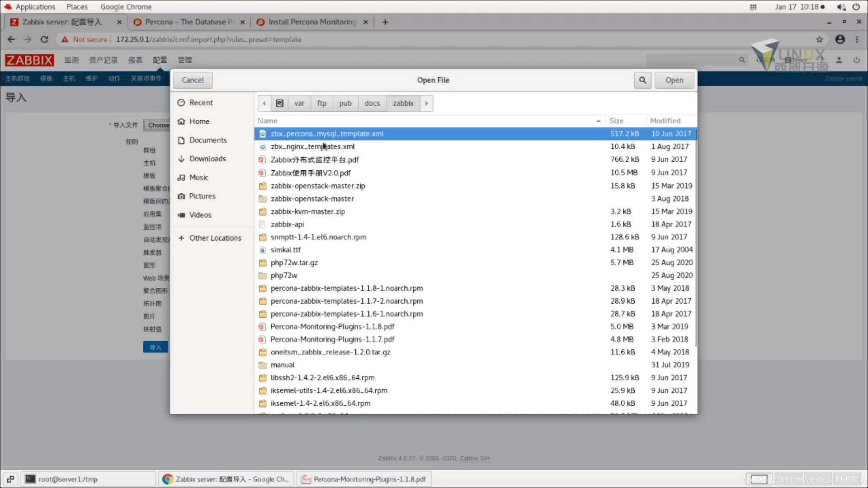Select percona-zabbix-templates-1.1.8-1.noarch.rpm
868x488 pixels.
pos(475,288)
